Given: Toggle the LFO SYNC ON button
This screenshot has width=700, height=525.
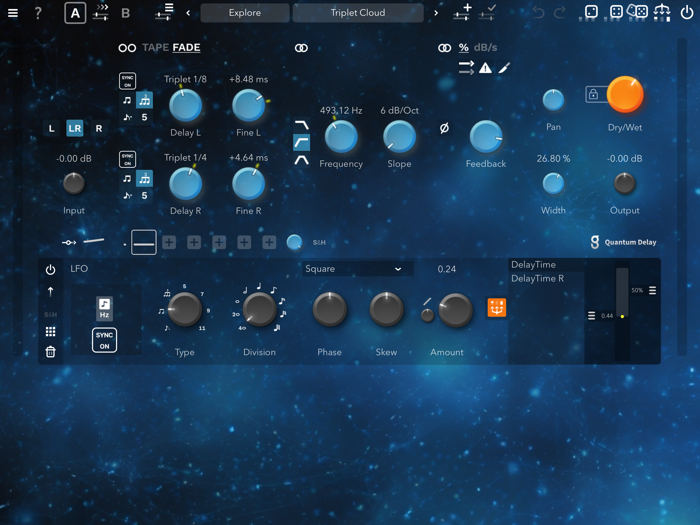Looking at the screenshot, I should point(104,340).
